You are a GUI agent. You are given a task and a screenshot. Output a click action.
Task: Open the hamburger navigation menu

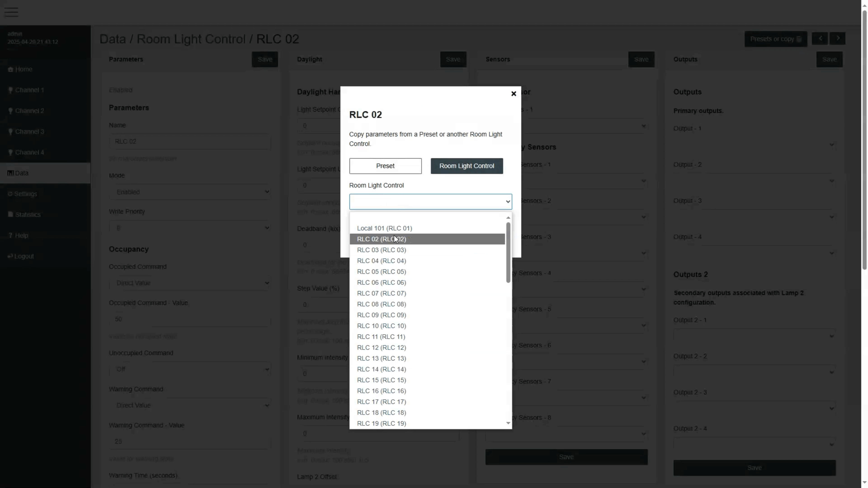pos(12,12)
